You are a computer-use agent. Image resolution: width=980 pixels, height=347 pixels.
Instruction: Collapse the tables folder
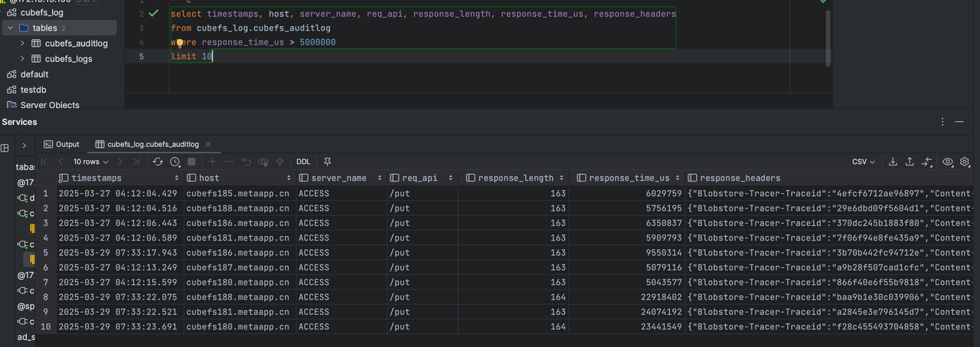[9, 28]
